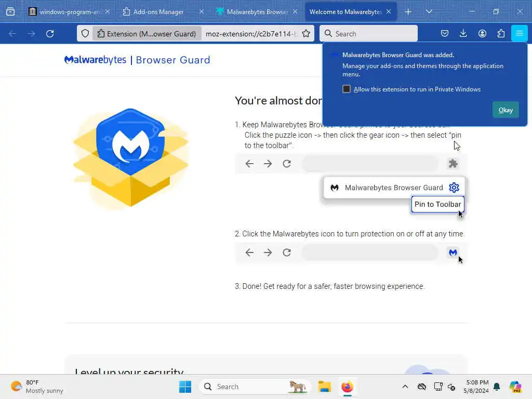The width and height of the screenshot is (532, 399).
Task: Switch to the windows-program tab
Action: coord(69,11)
